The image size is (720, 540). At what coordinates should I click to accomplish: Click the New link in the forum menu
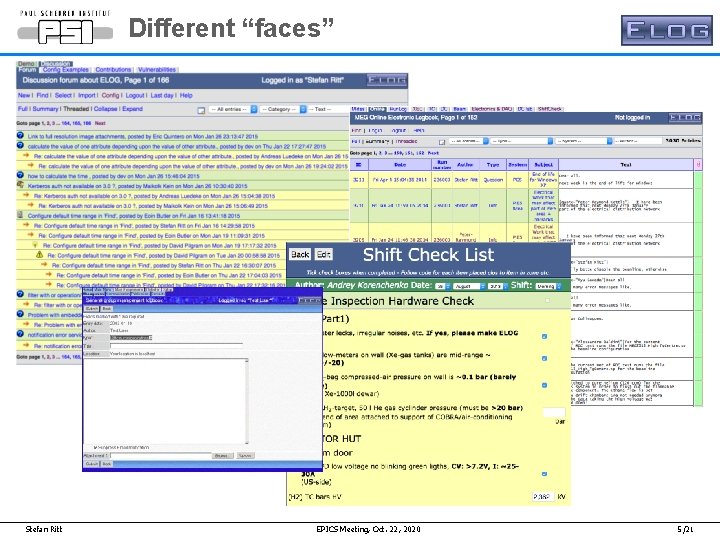(x=24, y=96)
